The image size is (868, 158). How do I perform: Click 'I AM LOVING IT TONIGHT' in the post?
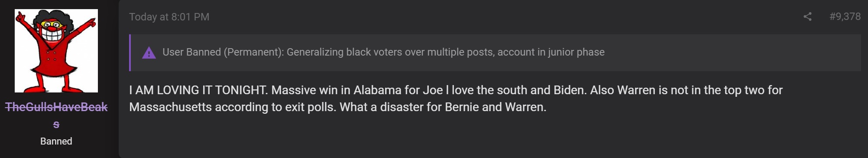pyautogui.click(x=198, y=90)
